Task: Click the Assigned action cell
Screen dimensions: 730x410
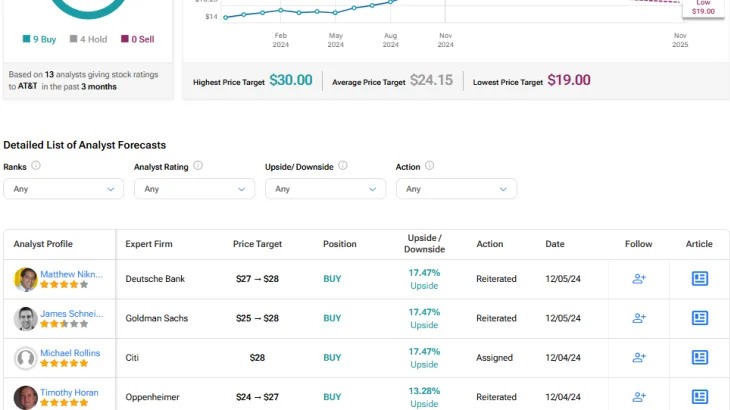Action: (x=494, y=358)
